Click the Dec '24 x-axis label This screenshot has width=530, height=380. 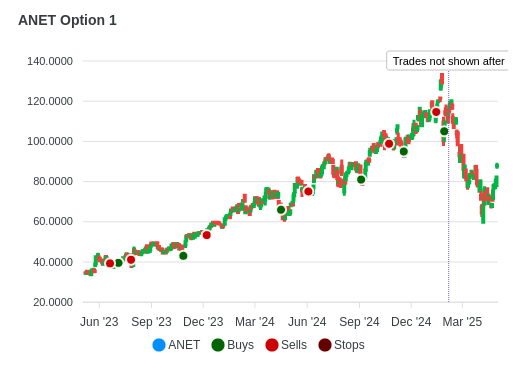pyautogui.click(x=411, y=322)
